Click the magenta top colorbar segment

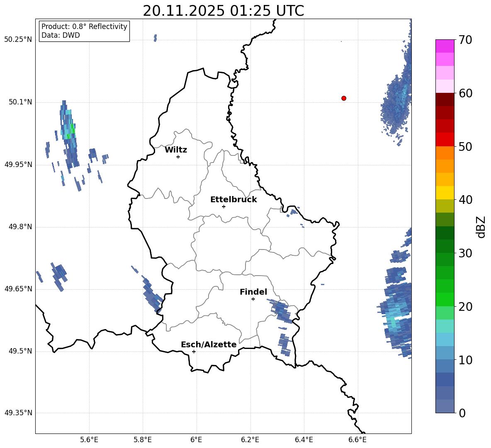point(445,46)
